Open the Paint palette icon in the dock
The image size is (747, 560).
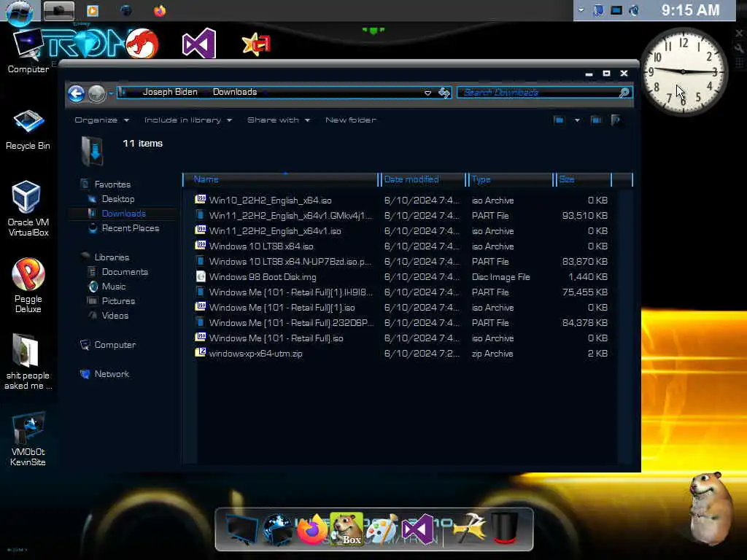[x=382, y=529]
